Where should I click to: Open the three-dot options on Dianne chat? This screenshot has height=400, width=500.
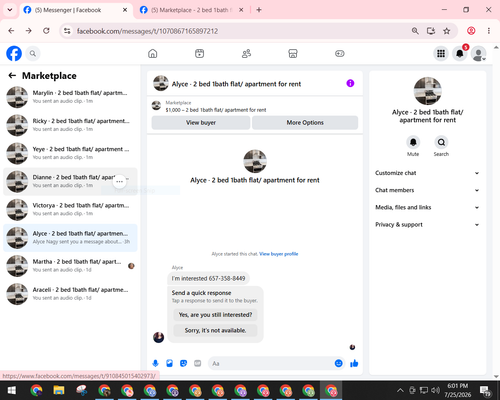click(119, 181)
